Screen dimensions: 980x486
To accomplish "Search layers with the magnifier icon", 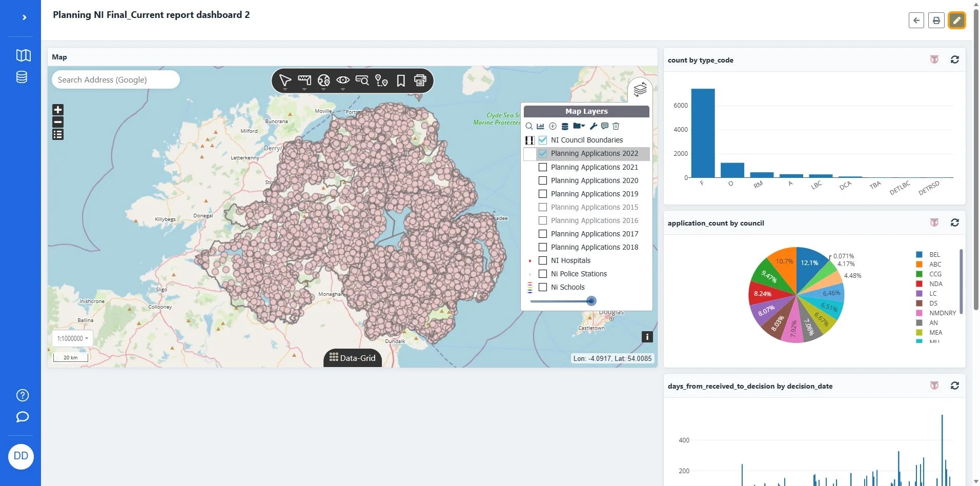I will 529,126.
